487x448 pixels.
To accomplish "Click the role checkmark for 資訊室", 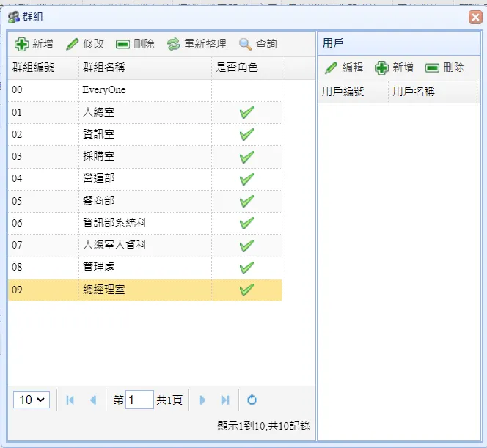I will [246, 134].
